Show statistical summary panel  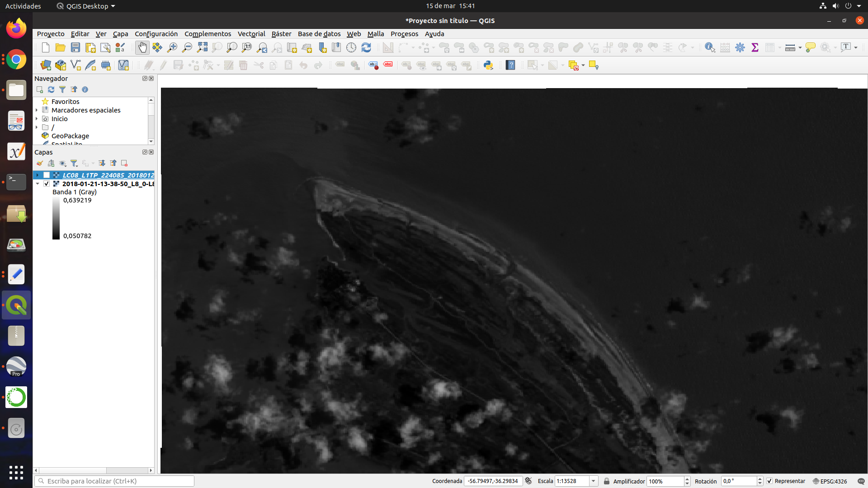click(x=755, y=47)
